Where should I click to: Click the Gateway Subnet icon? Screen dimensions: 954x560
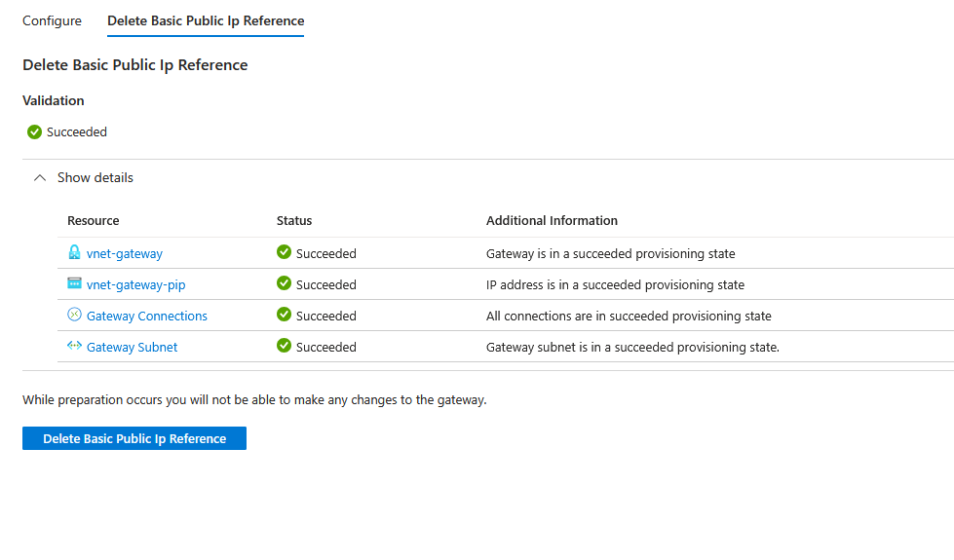tap(74, 347)
